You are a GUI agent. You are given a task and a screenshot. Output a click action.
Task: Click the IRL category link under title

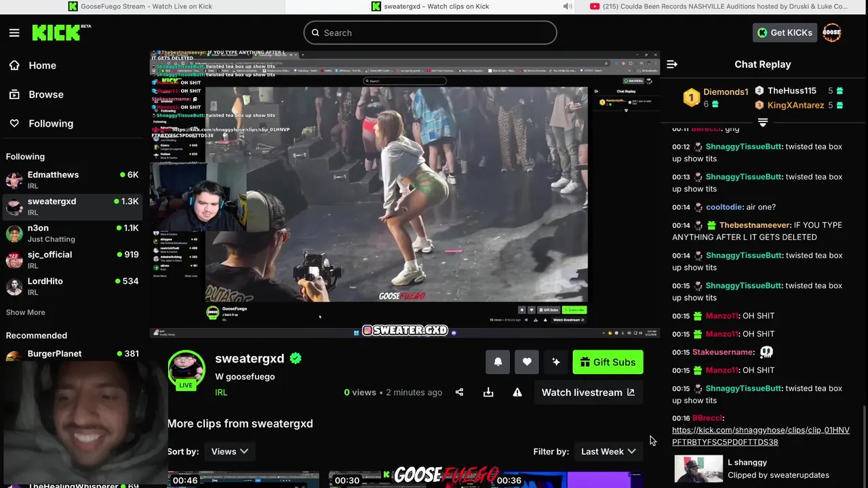coord(221,392)
